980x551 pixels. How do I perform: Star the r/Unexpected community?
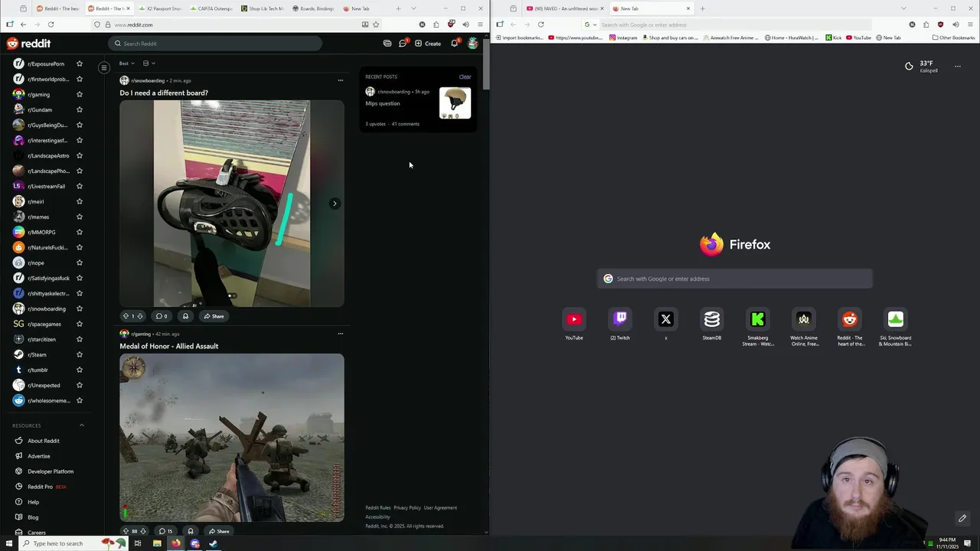[x=79, y=385]
